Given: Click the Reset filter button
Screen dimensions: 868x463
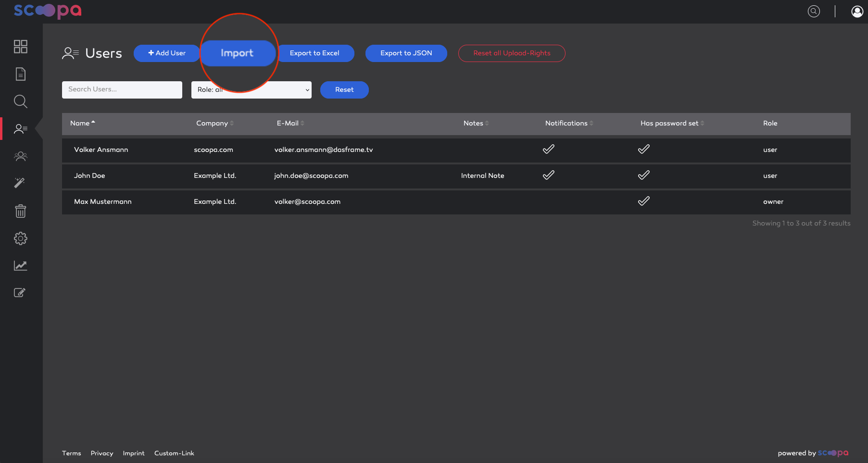Looking at the screenshot, I should 344,90.
